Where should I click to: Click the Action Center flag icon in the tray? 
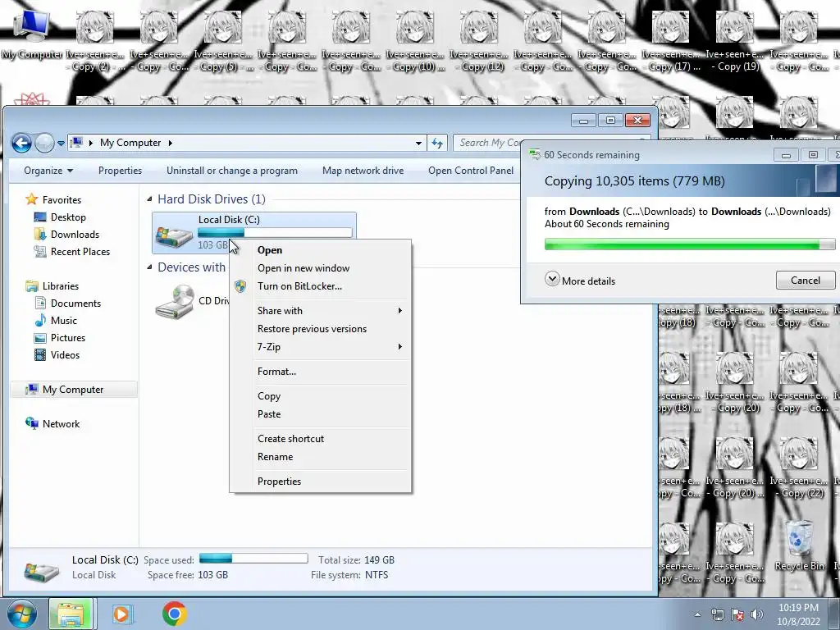[x=737, y=614]
